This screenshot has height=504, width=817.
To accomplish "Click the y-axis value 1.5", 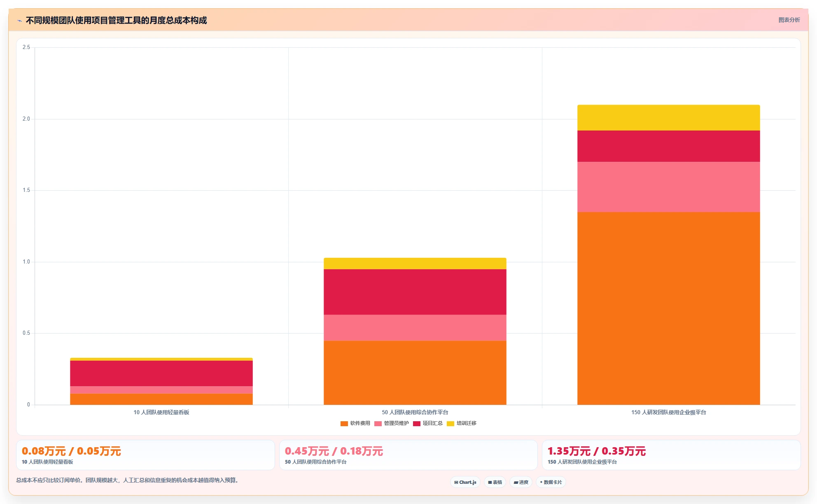I will [x=26, y=190].
